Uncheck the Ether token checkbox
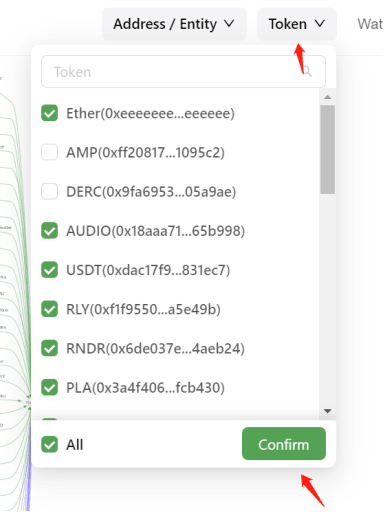Viewport: 384px width, 512px height. [50, 113]
